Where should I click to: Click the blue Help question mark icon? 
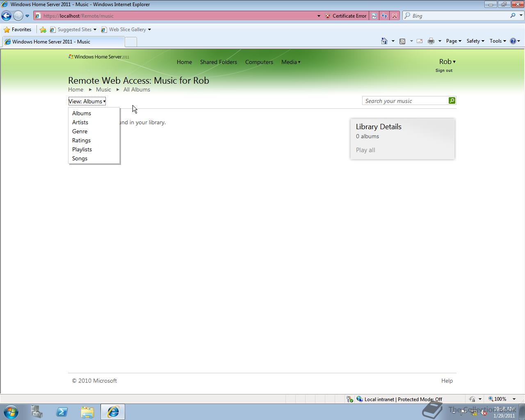(x=513, y=41)
